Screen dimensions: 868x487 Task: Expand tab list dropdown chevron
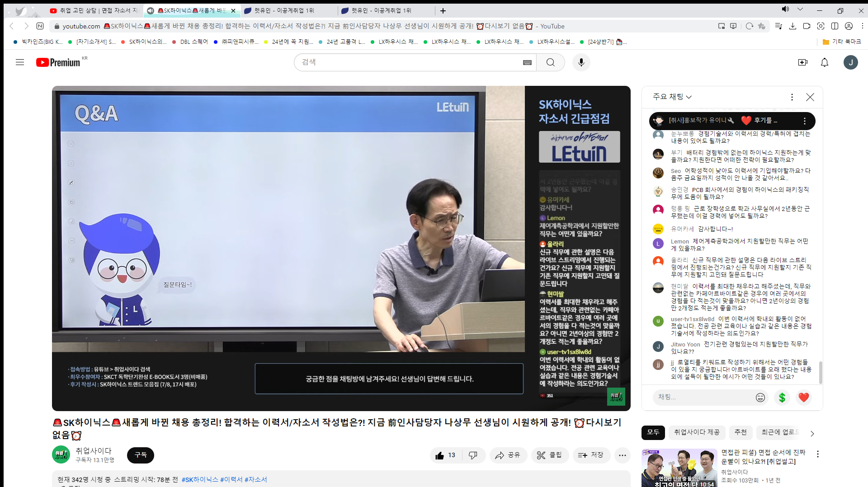coord(800,9)
